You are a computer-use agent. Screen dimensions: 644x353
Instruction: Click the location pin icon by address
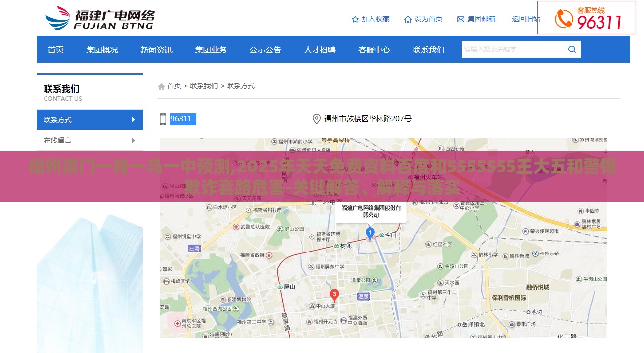click(317, 119)
